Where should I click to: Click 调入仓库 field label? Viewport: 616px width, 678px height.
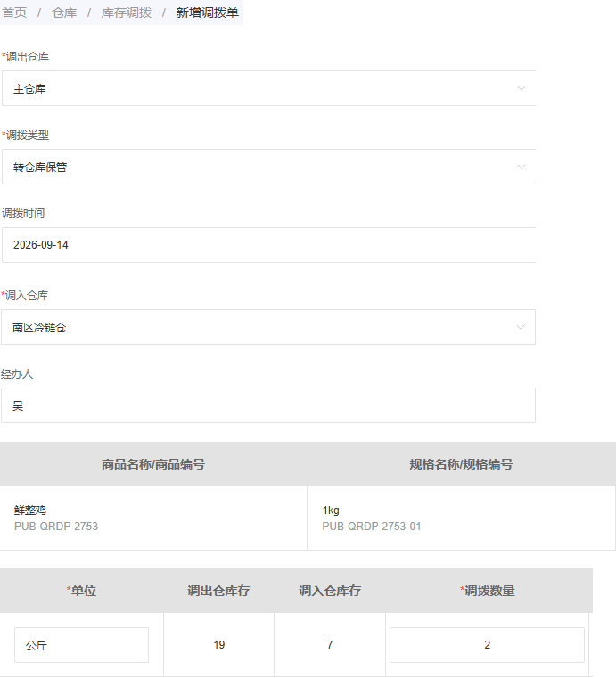tap(25, 295)
